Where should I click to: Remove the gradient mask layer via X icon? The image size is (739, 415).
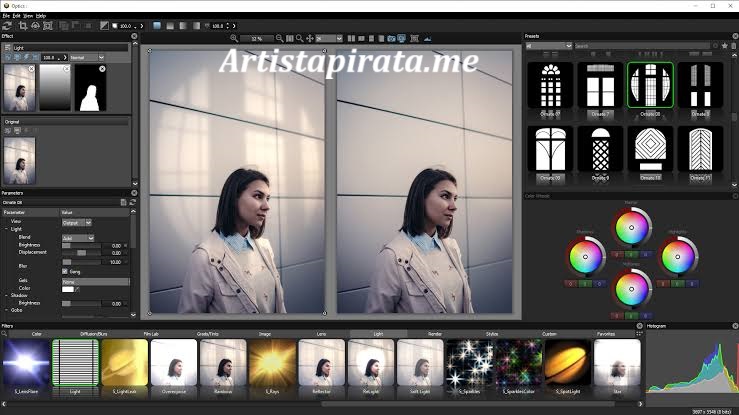(66, 69)
